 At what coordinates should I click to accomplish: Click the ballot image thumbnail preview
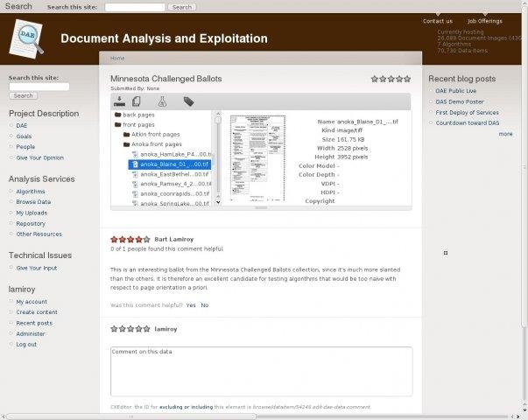pyautogui.click(x=258, y=157)
